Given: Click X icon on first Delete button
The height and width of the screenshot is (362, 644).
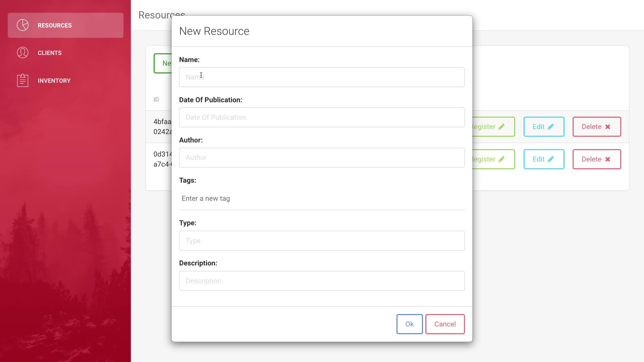Looking at the screenshot, I should pos(608,127).
